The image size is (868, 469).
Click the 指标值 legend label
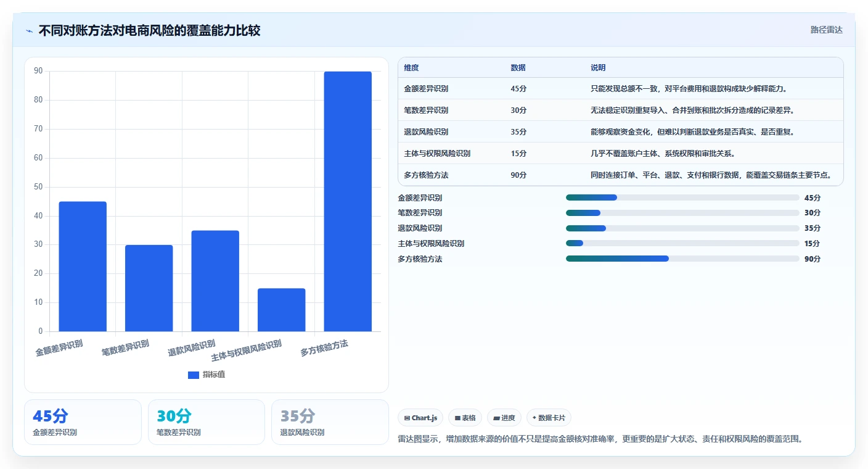(214, 375)
